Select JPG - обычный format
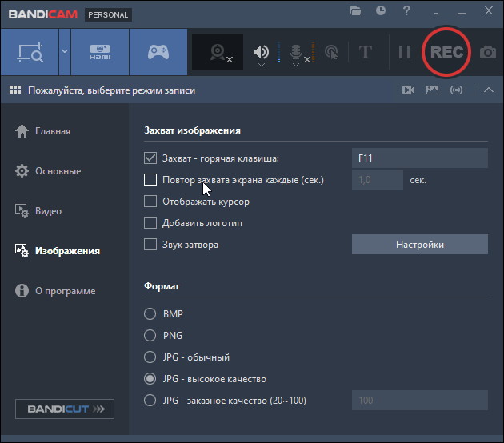 [x=150, y=357]
